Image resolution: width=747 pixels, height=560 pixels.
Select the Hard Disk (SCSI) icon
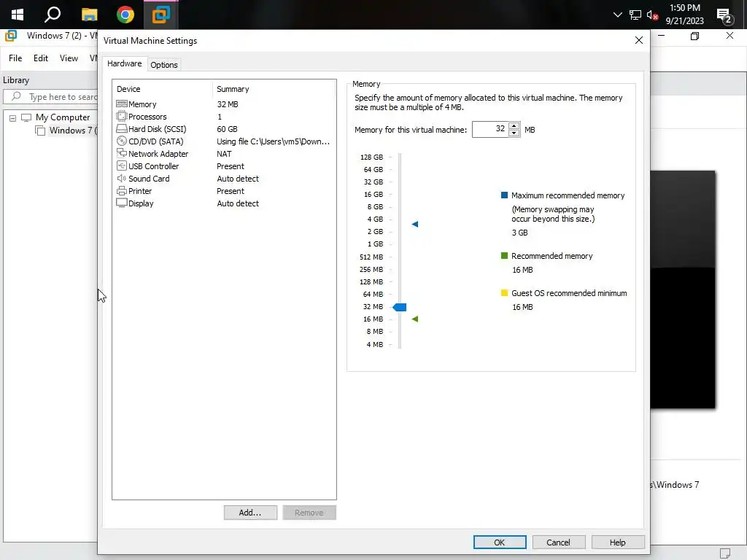pyautogui.click(x=122, y=128)
